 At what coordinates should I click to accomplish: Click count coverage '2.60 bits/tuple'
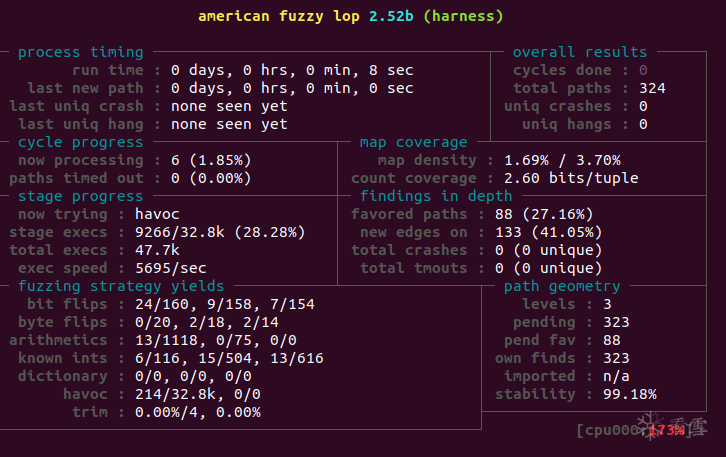(571, 179)
